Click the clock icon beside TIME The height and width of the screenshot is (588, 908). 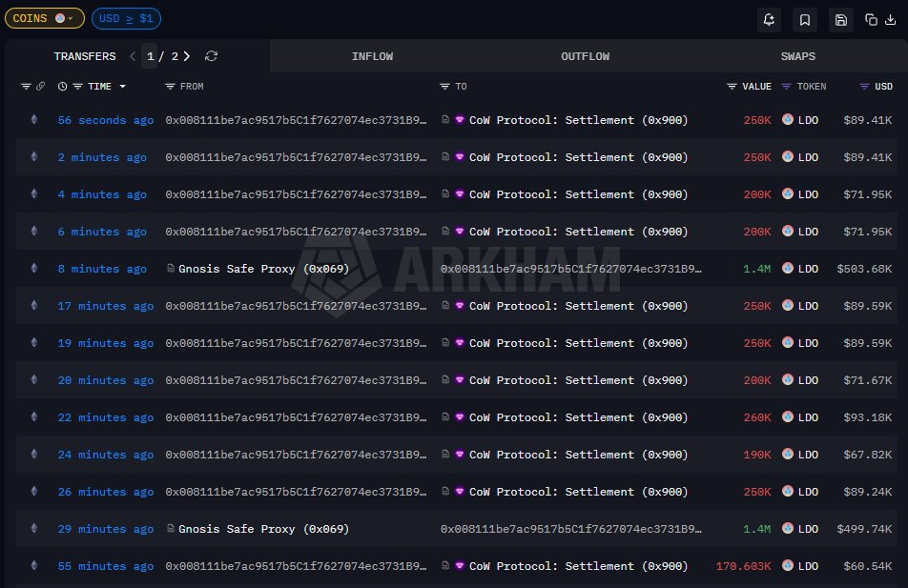click(63, 86)
